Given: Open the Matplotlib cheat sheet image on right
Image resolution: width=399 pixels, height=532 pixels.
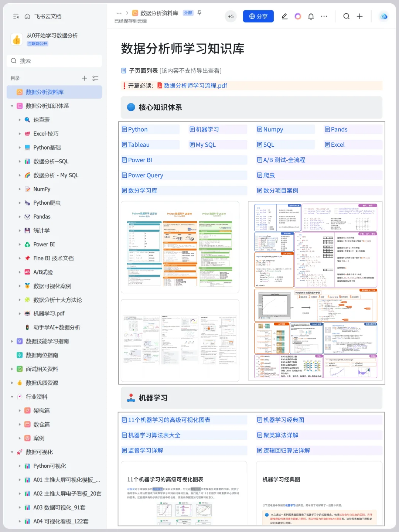Looking at the screenshot, I should 316,291.
